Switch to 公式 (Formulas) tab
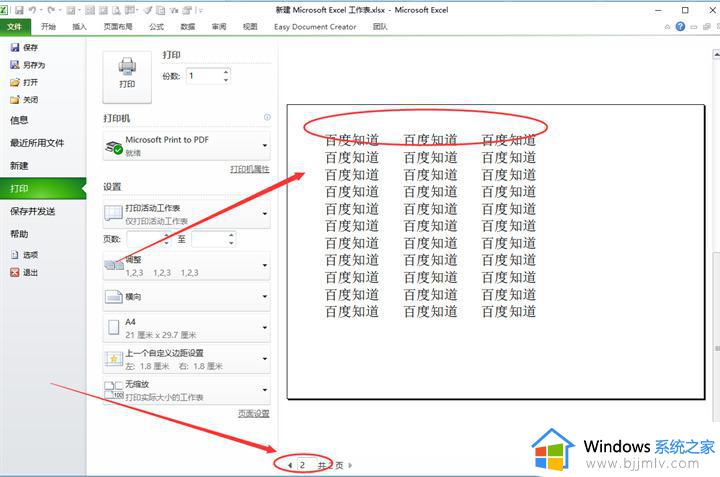Image resolution: width=720 pixels, height=477 pixels. (157, 27)
